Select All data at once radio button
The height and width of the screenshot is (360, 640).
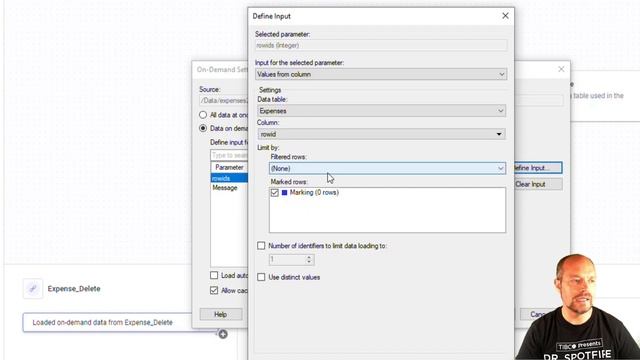203,115
